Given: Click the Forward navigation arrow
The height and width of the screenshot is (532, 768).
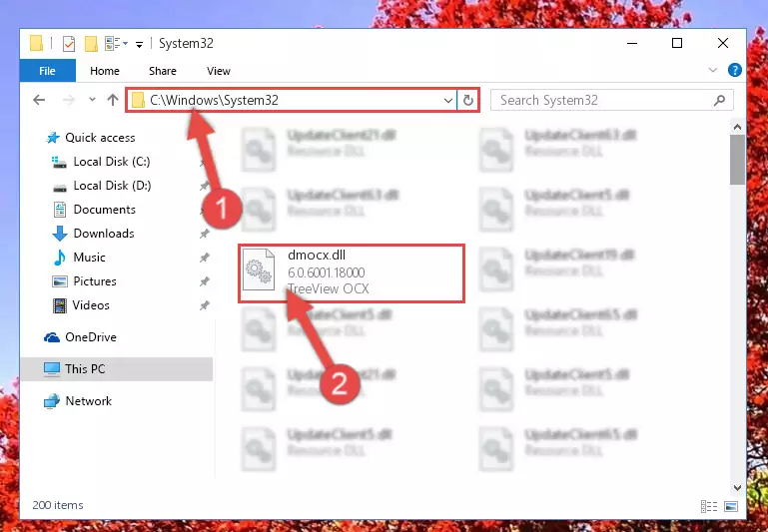Looking at the screenshot, I should point(69,100).
